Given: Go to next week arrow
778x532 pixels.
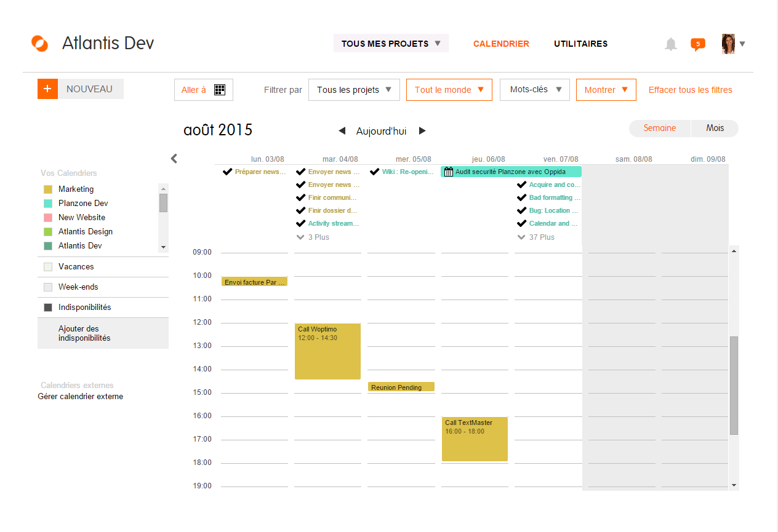Looking at the screenshot, I should coord(422,131).
